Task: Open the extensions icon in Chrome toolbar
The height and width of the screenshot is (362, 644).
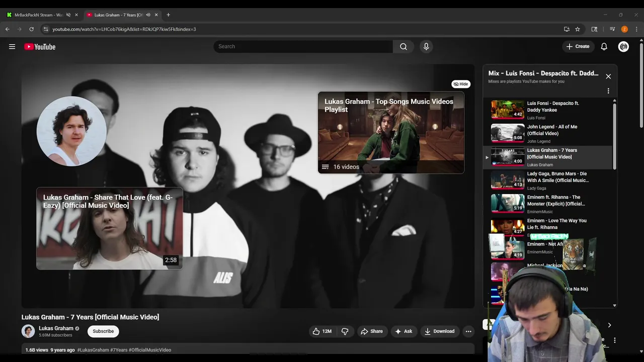Action: (x=594, y=29)
